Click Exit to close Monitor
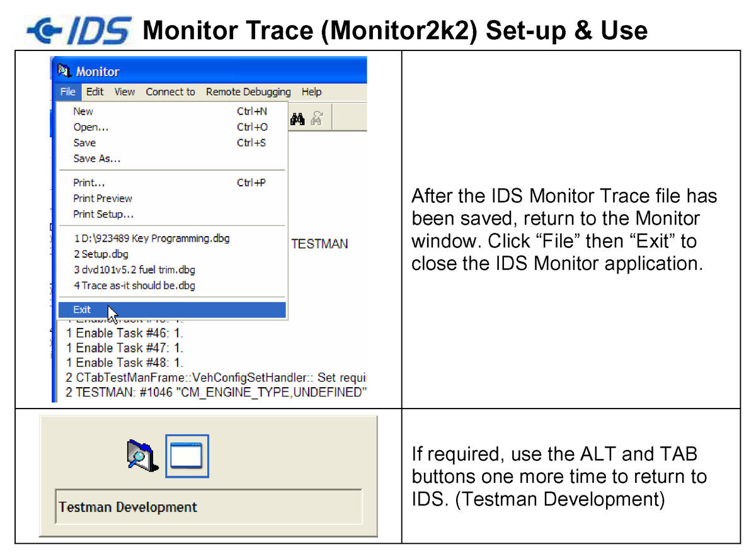 [172, 310]
